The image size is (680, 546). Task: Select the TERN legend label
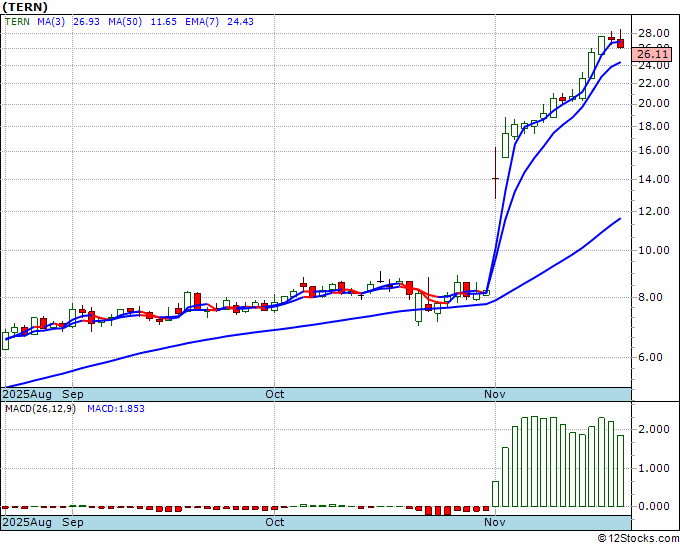pyautogui.click(x=17, y=22)
